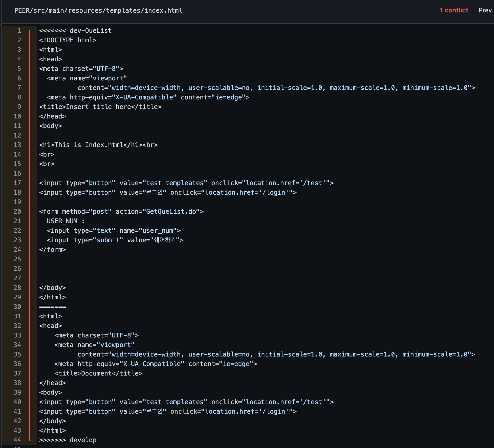494x448 pixels.
Task: Click the Prev conflict navigation button
Action: (x=485, y=10)
